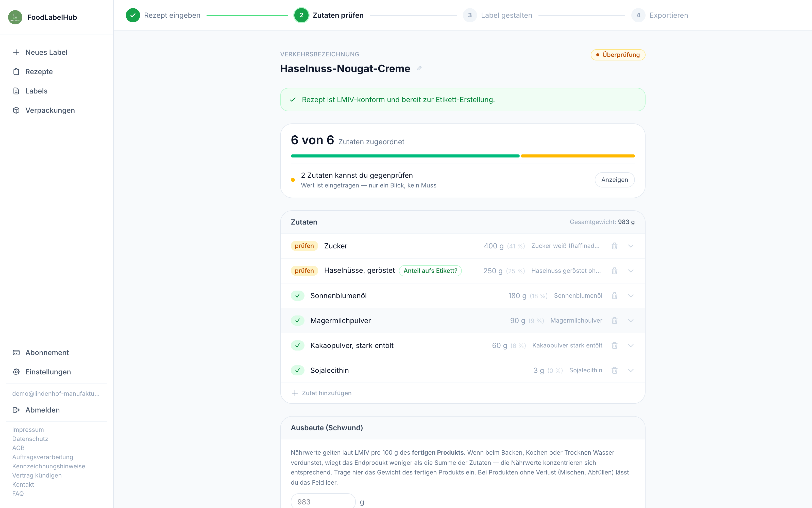Open Einstellungen
Viewport: 812px width, 508px height.
click(56, 372)
